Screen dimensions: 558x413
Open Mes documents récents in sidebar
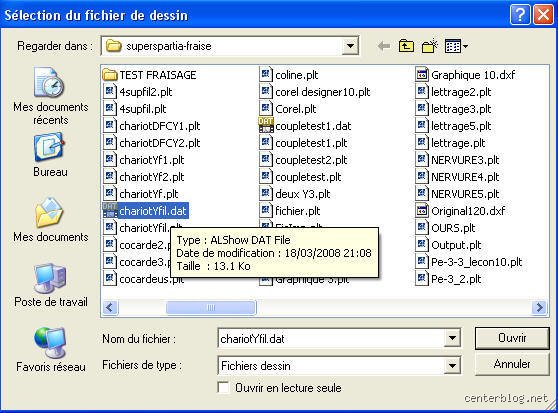[50, 96]
